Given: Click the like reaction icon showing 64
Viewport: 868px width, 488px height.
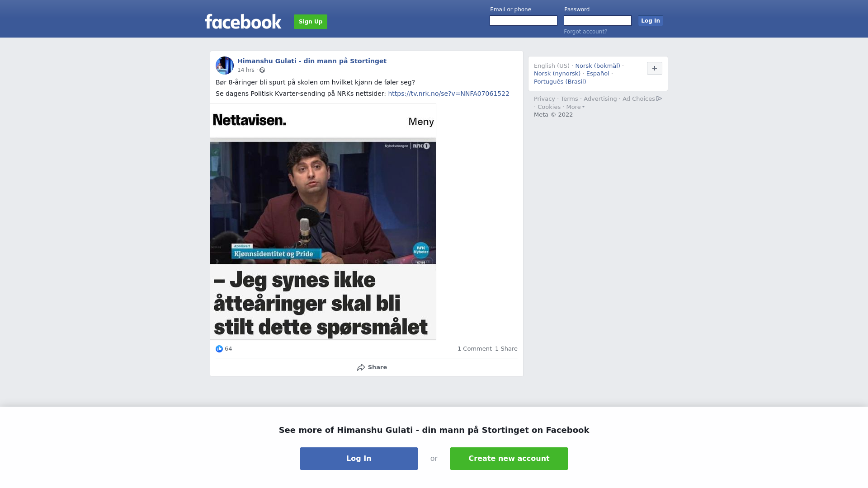Looking at the screenshot, I should click(219, 349).
